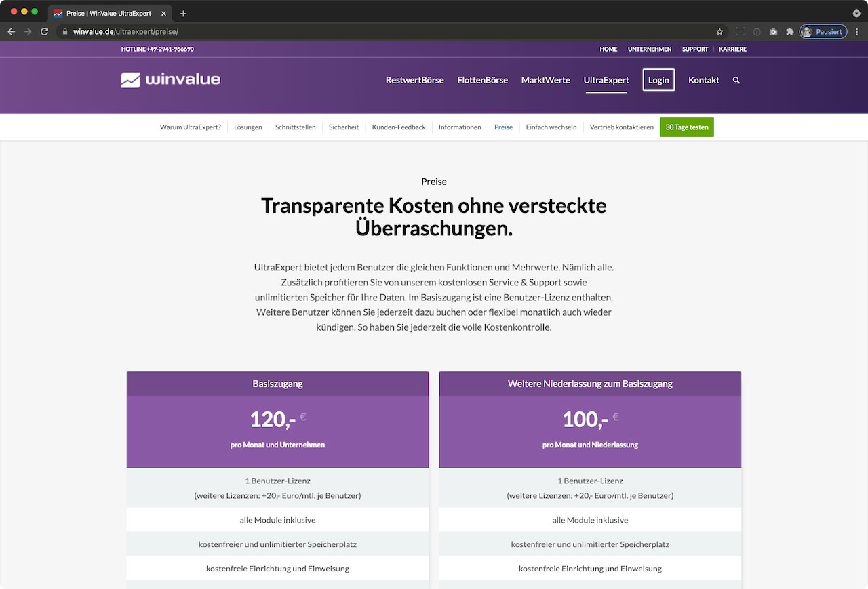Image resolution: width=868 pixels, height=589 pixels.
Task: Select the Schnittstellen sub-navigation item
Action: click(x=295, y=127)
